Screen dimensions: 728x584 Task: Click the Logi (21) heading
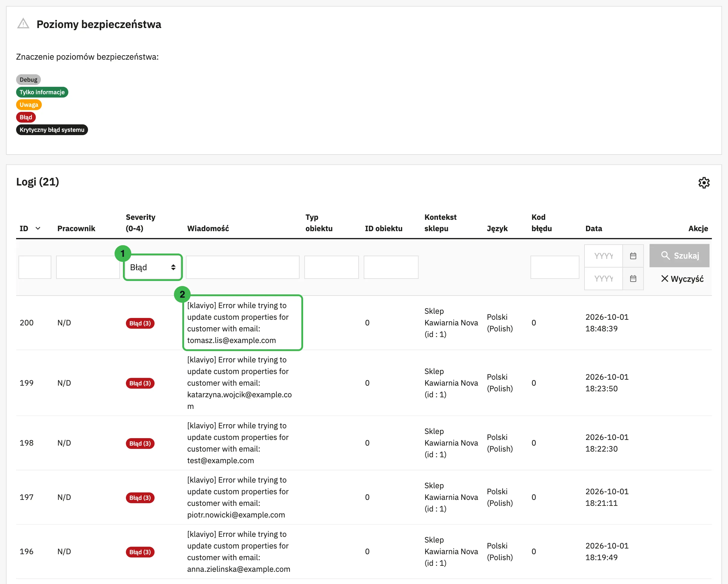tap(38, 182)
